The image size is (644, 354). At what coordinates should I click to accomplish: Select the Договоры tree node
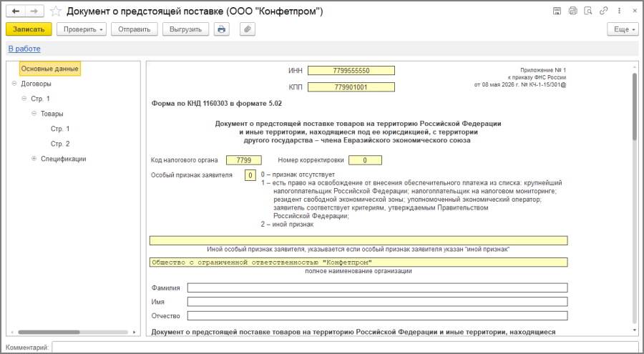(x=36, y=84)
